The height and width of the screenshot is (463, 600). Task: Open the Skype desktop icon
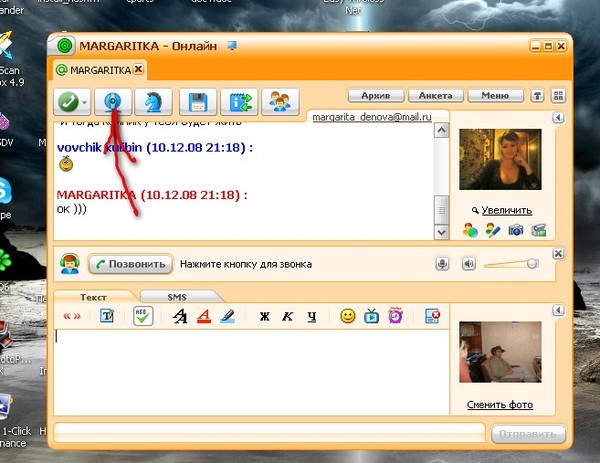pos(5,191)
